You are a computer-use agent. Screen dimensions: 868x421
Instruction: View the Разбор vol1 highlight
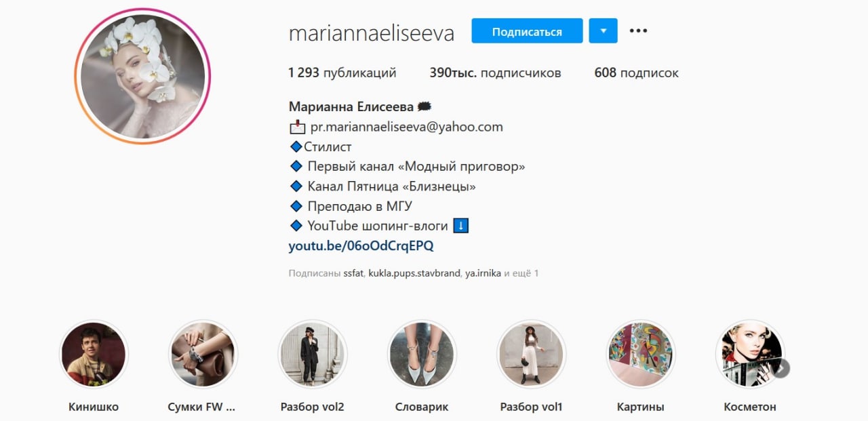point(532,354)
